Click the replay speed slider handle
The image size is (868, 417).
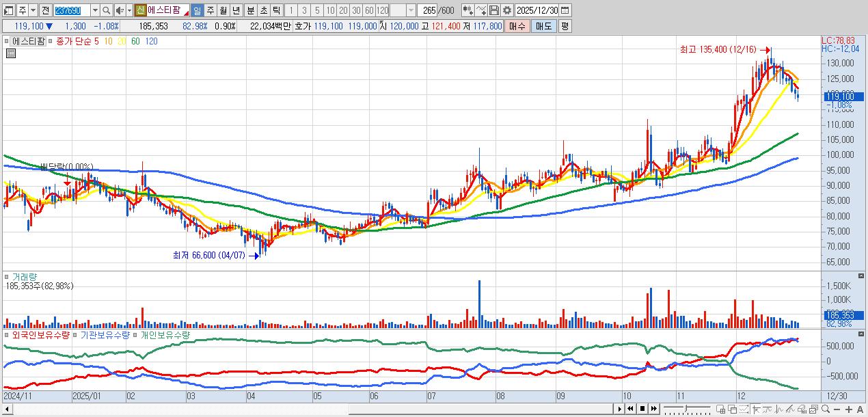tap(686, 408)
